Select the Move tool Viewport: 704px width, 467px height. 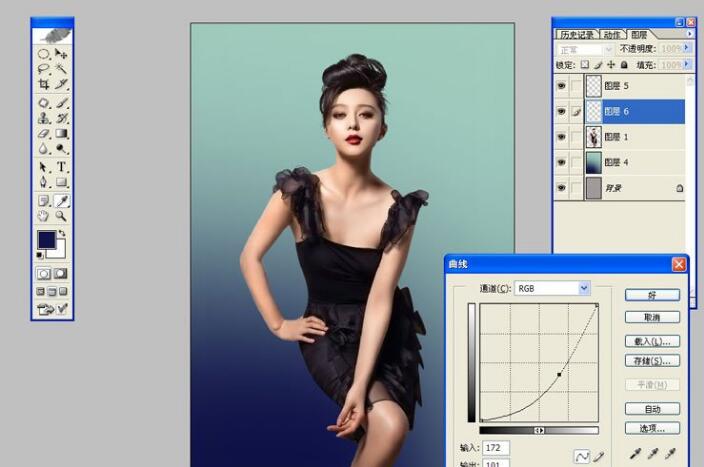pos(61,54)
